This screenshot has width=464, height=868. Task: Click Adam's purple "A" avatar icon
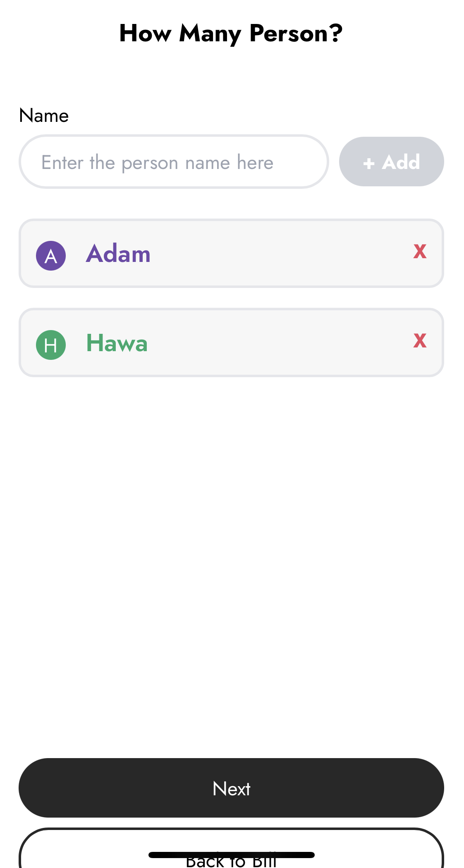coord(51,256)
